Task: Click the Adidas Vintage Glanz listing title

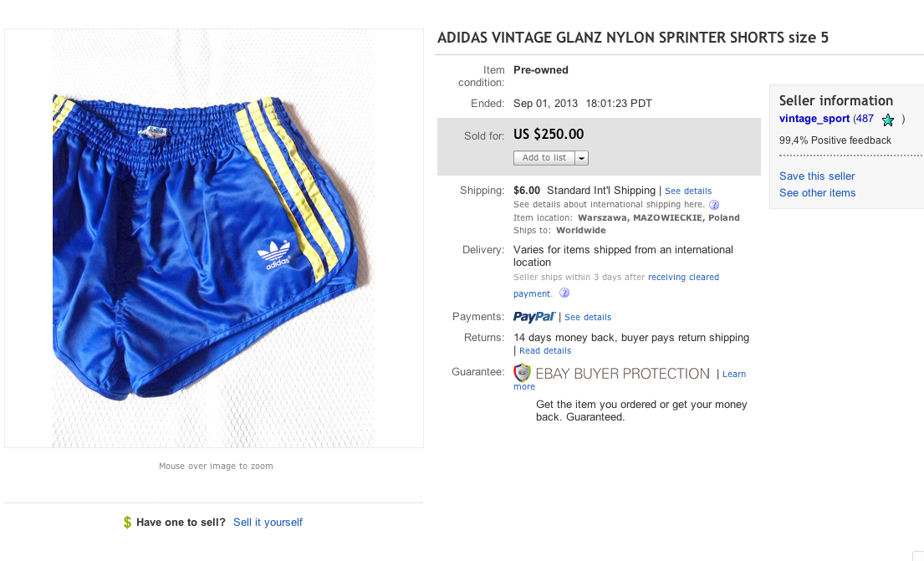Action: [x=633, y=38]
